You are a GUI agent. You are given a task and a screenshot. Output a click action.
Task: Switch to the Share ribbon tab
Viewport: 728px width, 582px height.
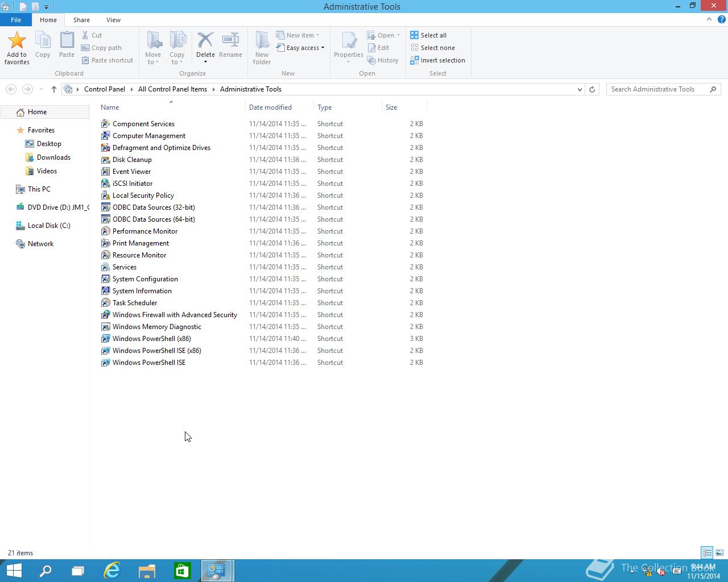tap(81, 20)
